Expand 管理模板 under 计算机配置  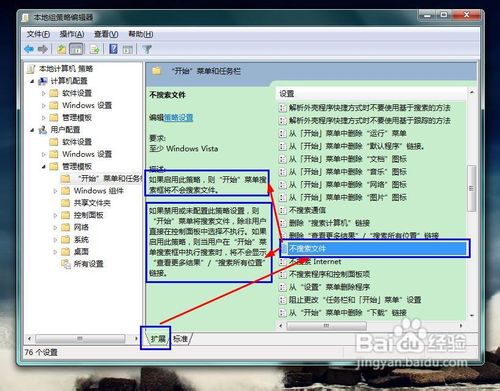click(44, 118)
